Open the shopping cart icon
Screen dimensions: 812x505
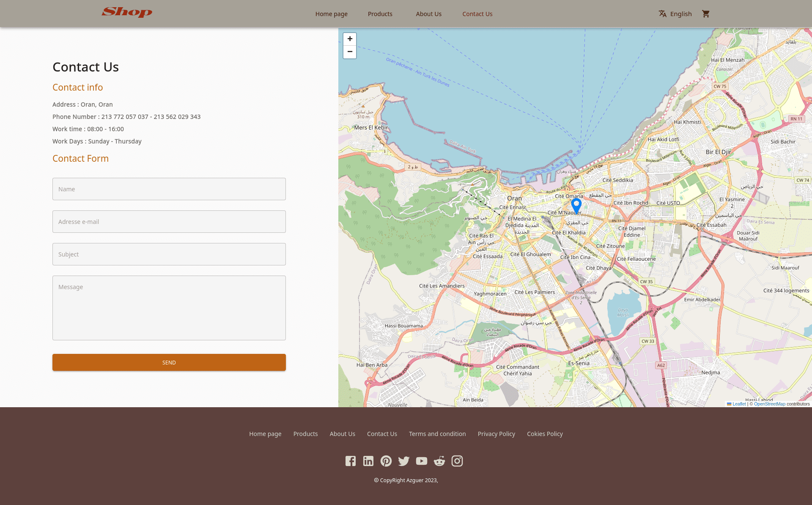(705, 14)
